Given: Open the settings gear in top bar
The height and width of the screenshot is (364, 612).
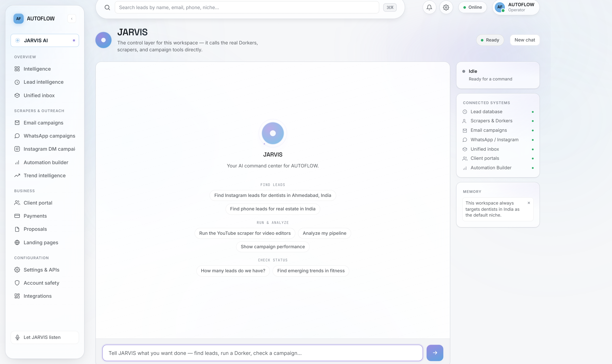Looking at the screenshot, I should 446,7.
